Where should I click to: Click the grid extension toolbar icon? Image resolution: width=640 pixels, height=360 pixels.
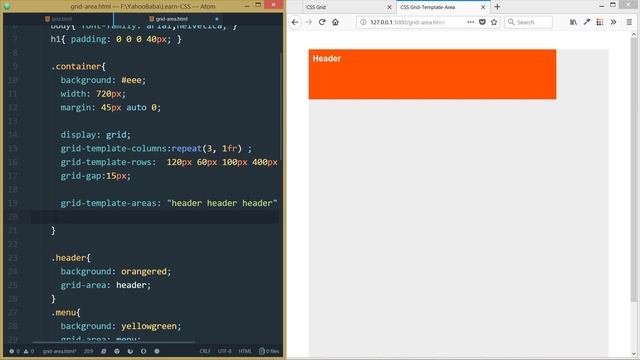(x=600, y=22)
